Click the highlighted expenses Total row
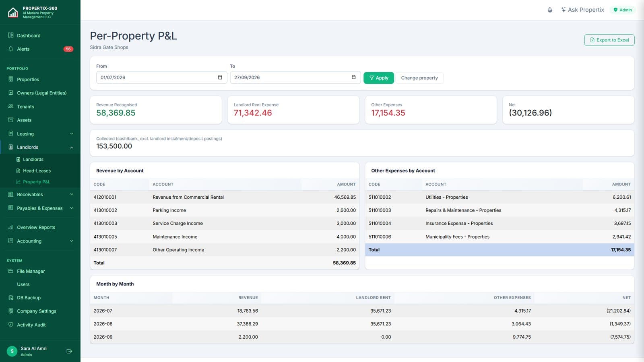 click(500, 250)
